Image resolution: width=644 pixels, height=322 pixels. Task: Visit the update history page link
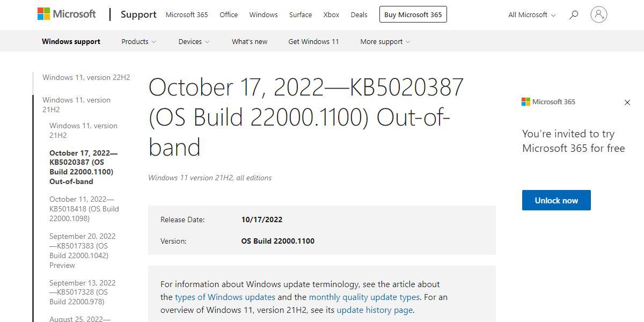coord(375,310)
